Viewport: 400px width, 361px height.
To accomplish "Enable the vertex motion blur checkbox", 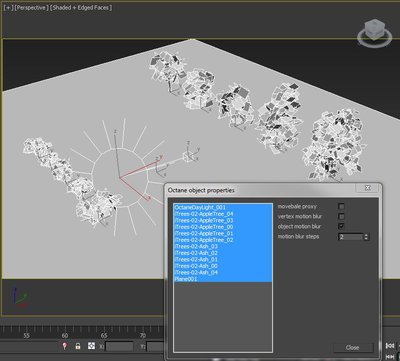I will [x=341, y=217].
